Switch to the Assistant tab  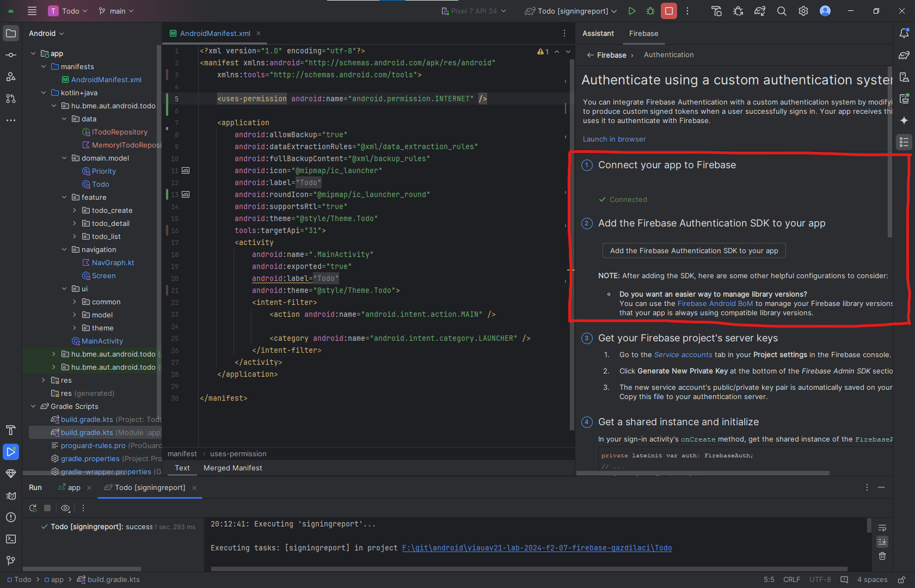(x=598, y=33)
